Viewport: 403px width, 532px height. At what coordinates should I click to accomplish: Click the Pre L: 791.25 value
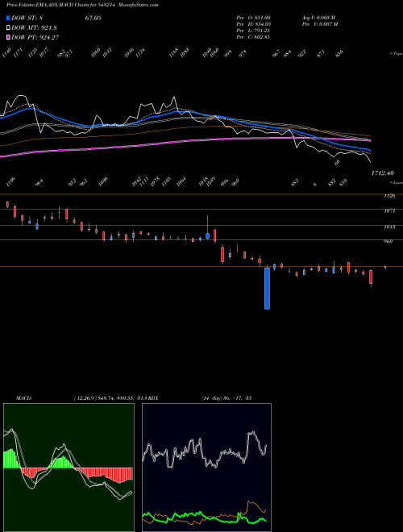(253, 31)
